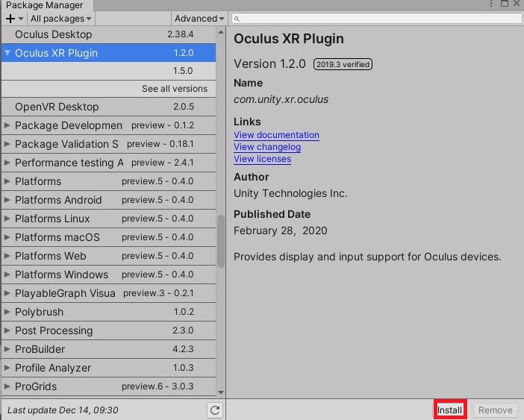
Task: Select the Polybrush 1.0.2 package name
Action: click(39, 312)
